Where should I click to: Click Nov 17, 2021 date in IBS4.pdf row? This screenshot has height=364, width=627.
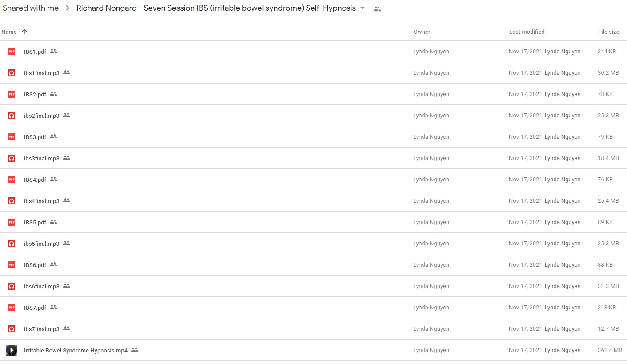(x=525, y=180)
